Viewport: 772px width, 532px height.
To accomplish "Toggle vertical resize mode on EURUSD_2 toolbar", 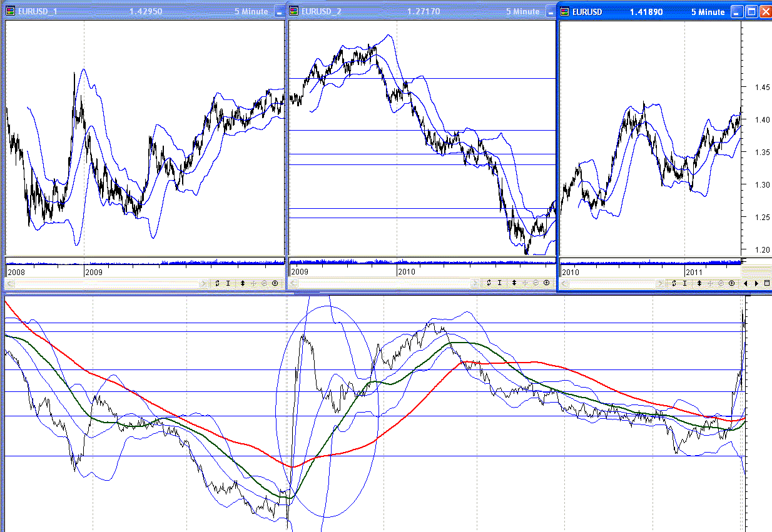I will (514, 283).
